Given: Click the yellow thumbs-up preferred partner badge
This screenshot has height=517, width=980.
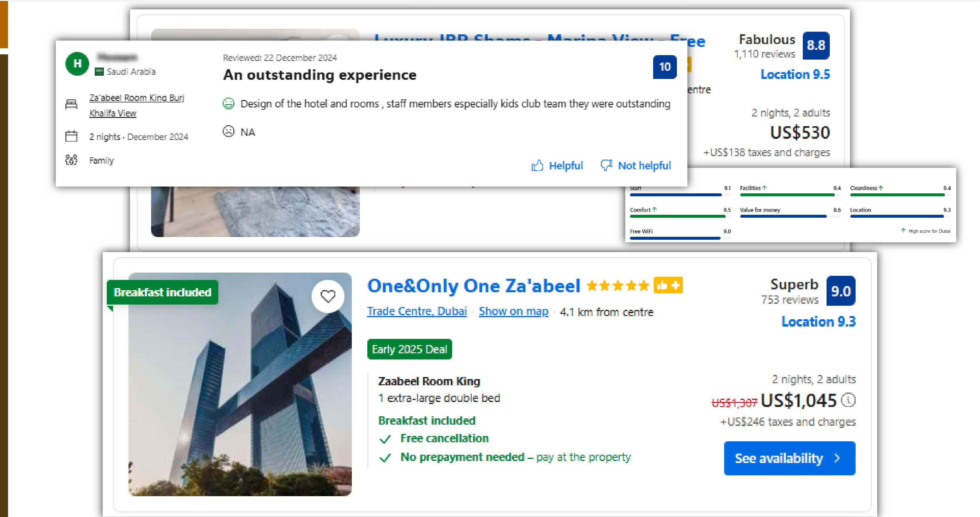Looking at the screenshot, I should pos(668,285).
